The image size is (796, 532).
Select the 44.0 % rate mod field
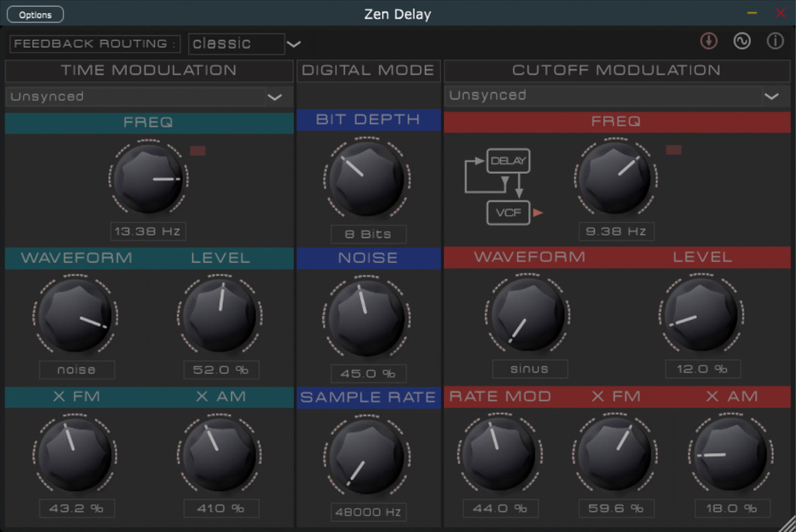coord(501,508)
